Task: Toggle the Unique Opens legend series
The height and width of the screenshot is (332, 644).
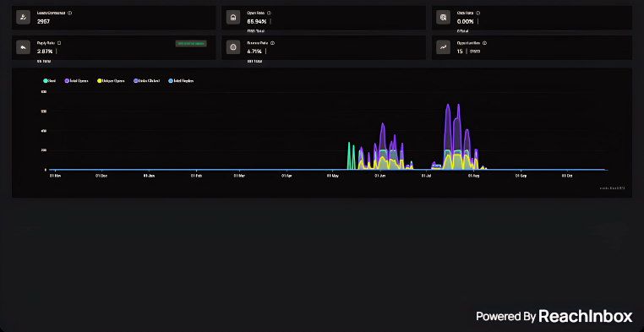Action: (111, 81)
